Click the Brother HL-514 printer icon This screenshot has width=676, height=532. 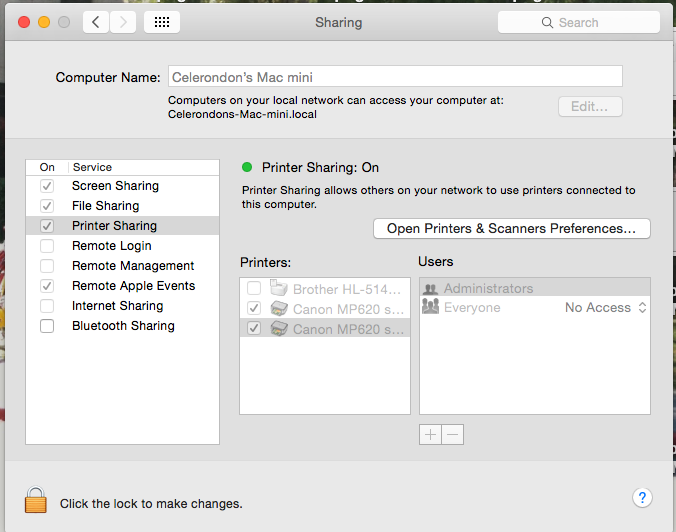279,288
